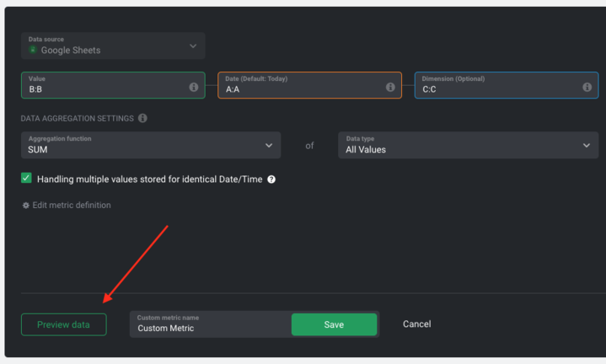Click Cancel
Image resolution: width=606 pixels, height=364 pixels.
click(x=416, y=324)
